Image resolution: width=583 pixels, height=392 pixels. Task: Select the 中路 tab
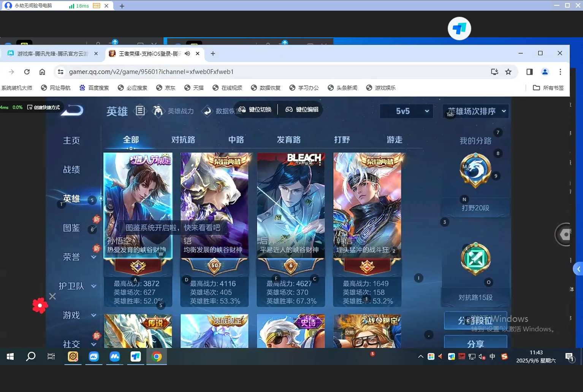click(x=236, y=140)
